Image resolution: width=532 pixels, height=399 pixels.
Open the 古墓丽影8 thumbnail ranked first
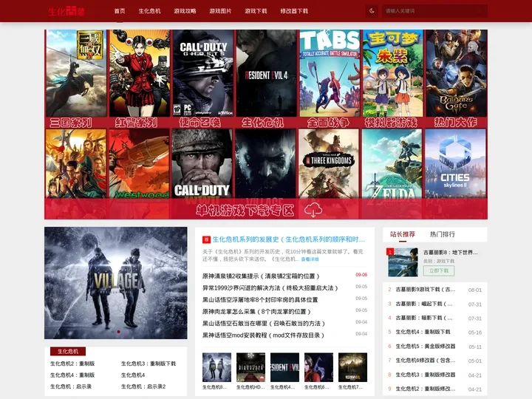[x=403, y=262]
